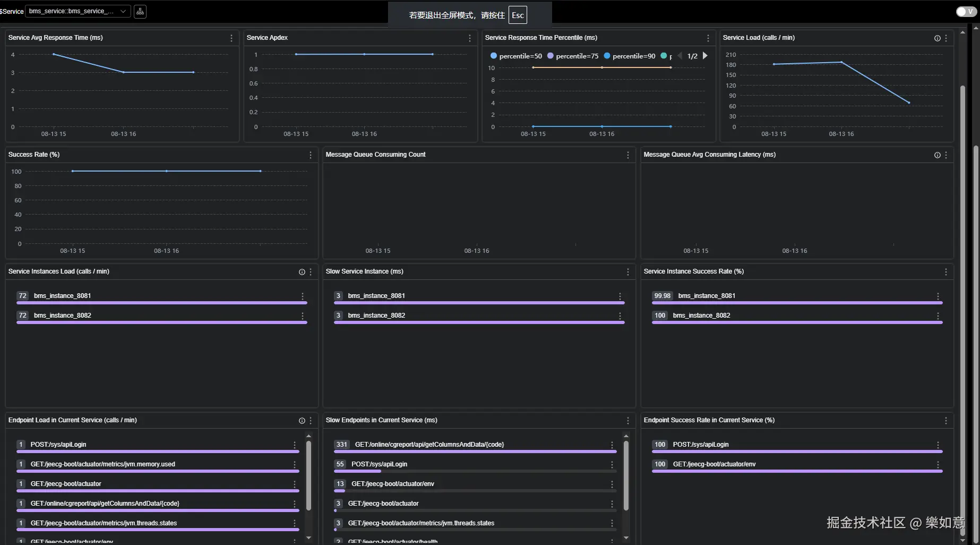The height and width of the screenshot is (545, 980).
Task: Open Success Rate widget three-dot menu
Action: point(311,155)
